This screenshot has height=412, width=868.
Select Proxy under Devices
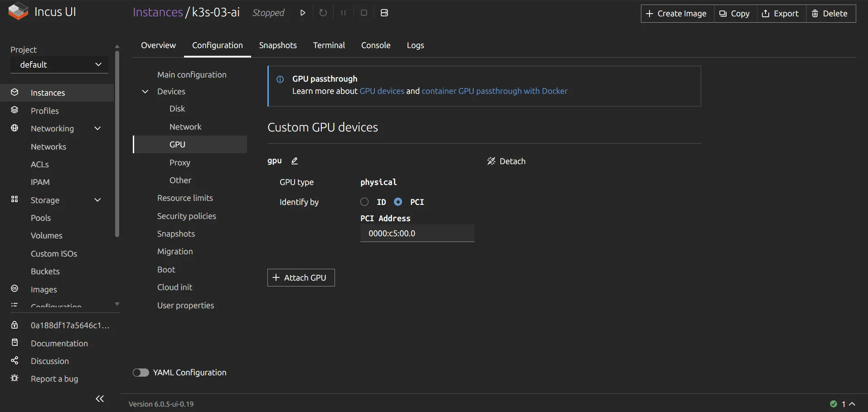(x=180, y=163)
